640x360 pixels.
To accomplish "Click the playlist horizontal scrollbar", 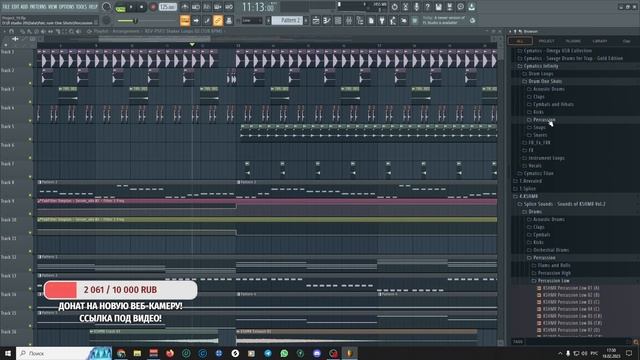I will click(x=154, y=39).
